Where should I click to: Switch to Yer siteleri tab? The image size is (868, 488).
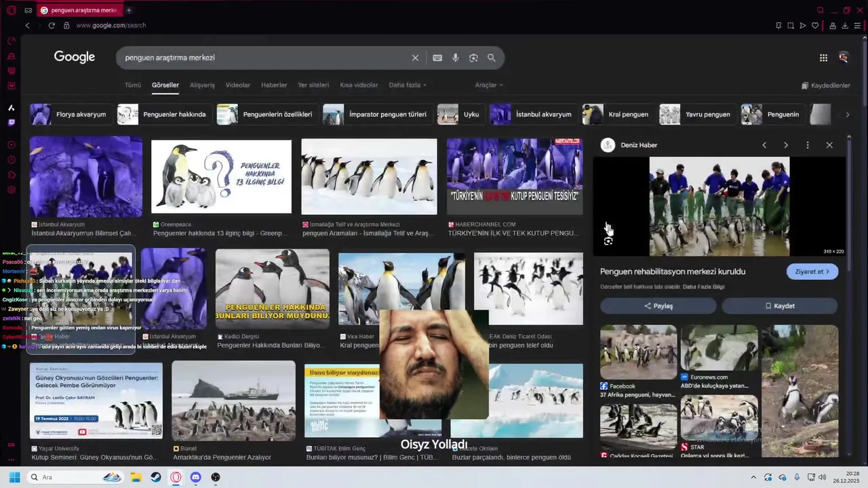[313, 85]
